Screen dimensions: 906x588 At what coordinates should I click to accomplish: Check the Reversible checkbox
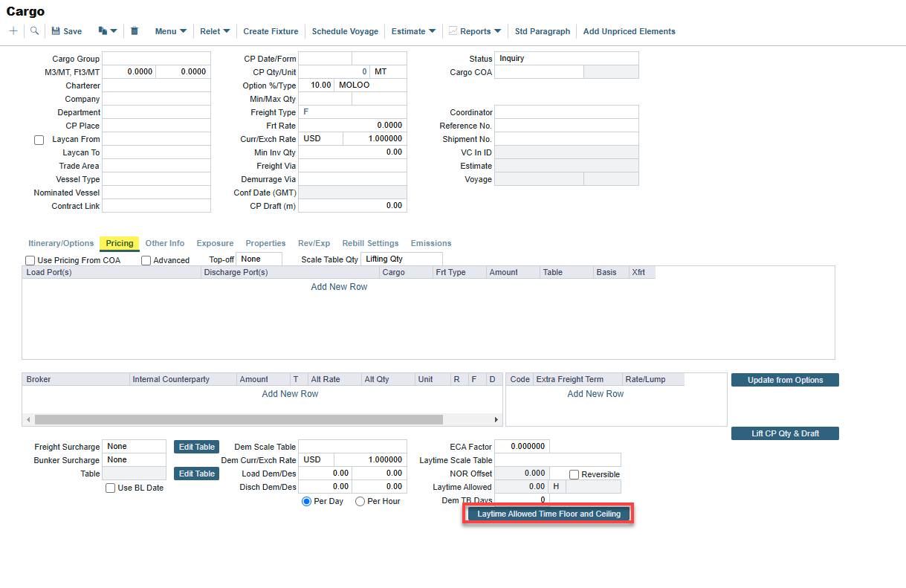pyautogui.click(x=574, y=474)
